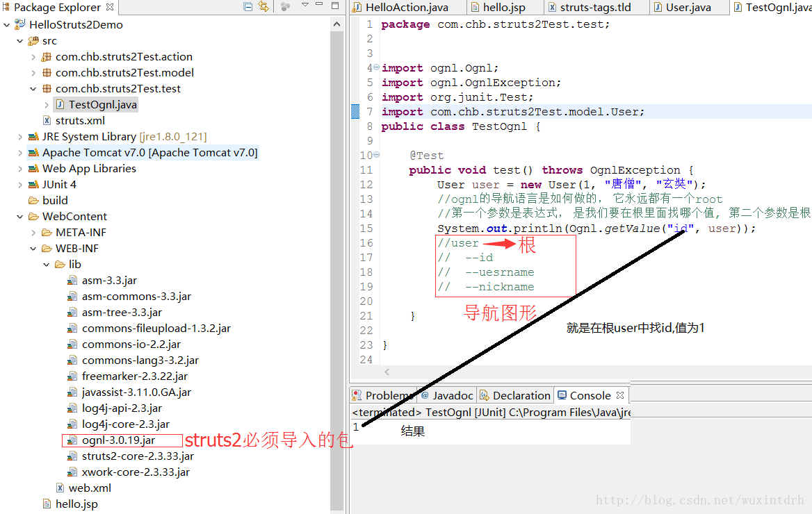
Task: Fold the test method at line 10
Action: [377, 155]
